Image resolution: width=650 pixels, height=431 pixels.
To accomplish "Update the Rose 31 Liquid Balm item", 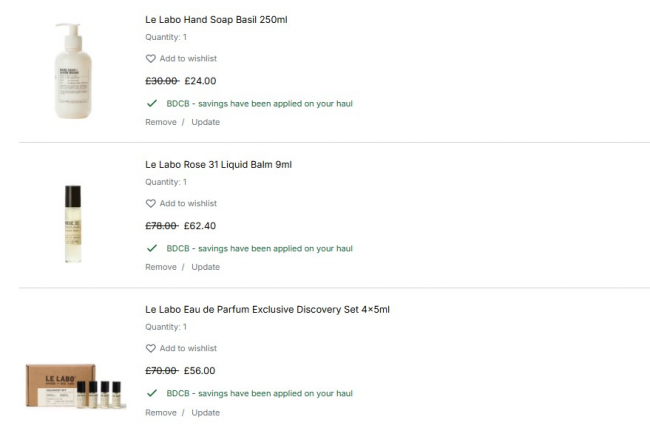I will (205, 267).
